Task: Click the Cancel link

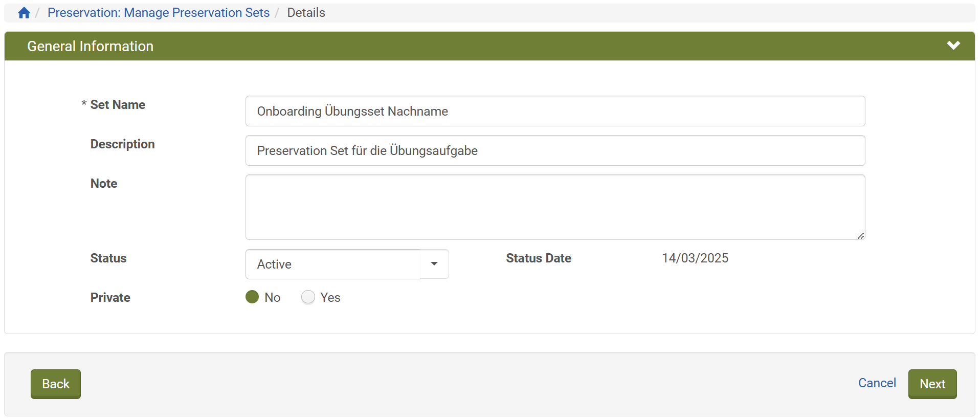Action: (877, 383)
